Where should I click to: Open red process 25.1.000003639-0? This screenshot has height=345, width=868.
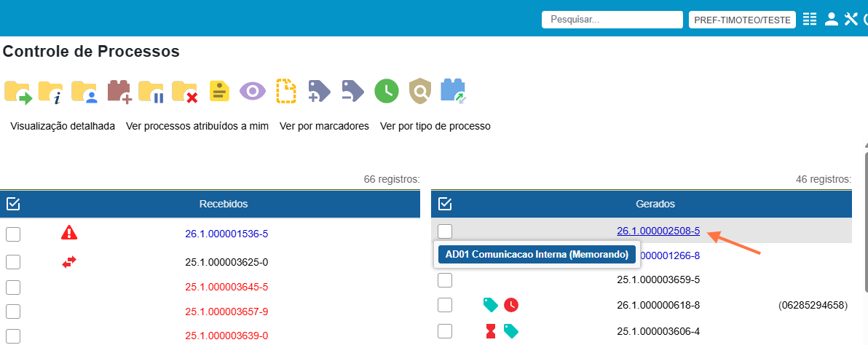point(226,336)
